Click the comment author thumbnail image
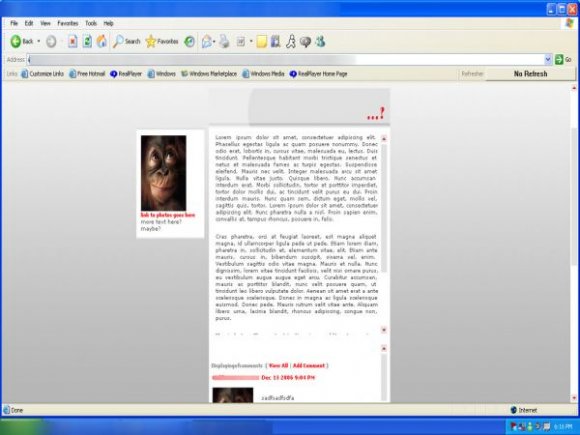This screenshot has width=580, height=435. tap(233, 395)
